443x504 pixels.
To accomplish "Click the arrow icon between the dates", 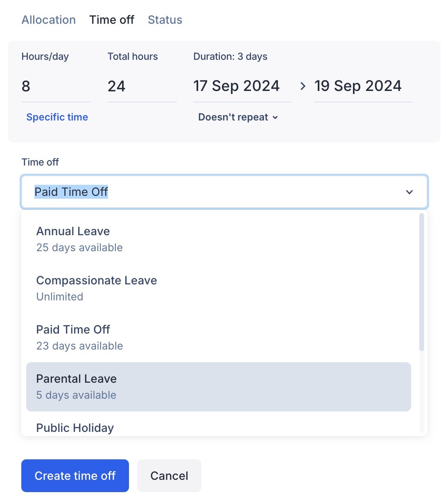I will (303, 86).
